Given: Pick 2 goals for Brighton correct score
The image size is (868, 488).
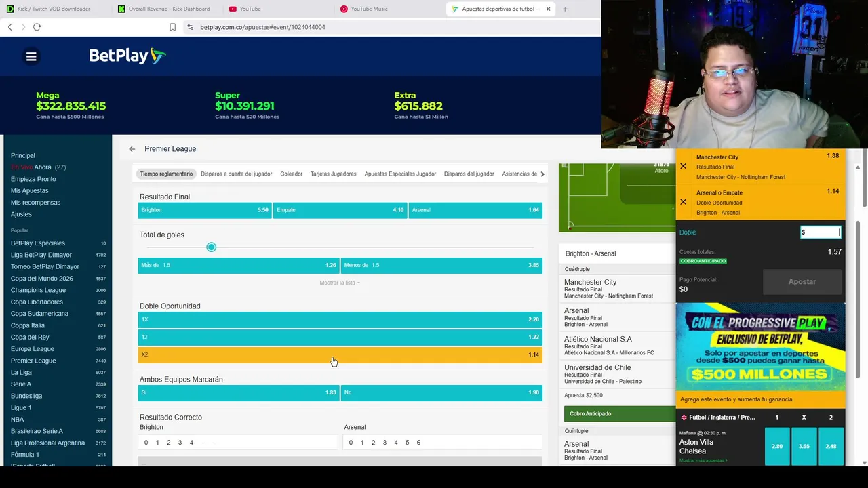Looking at the screenshot, I should pos(169,443).
